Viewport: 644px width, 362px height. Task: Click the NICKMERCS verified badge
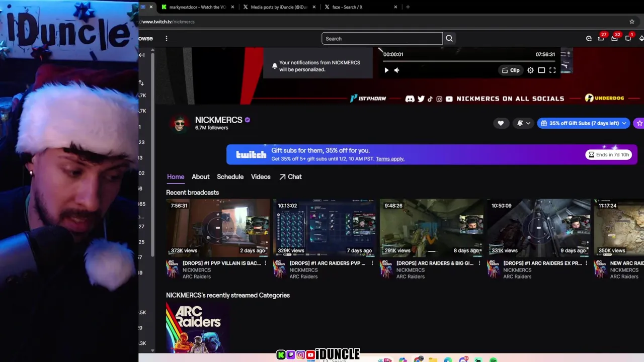point(247,120)
